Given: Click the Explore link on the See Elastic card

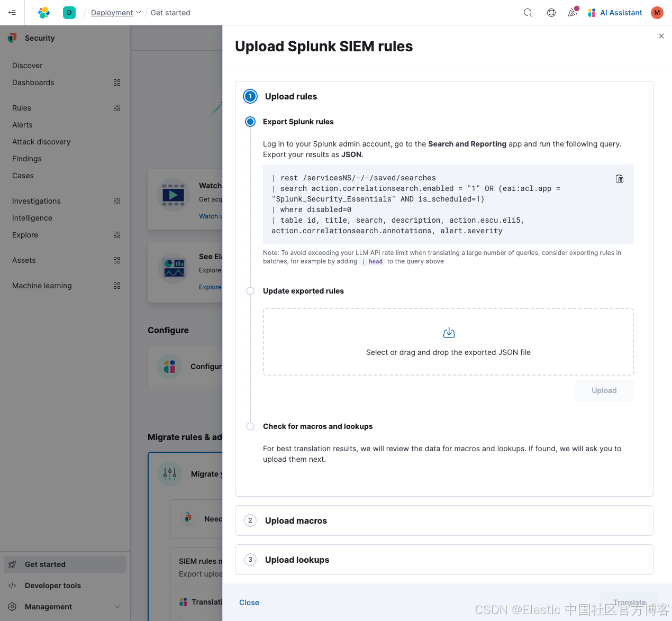Looking at the screenshot, I should (210, 287).
